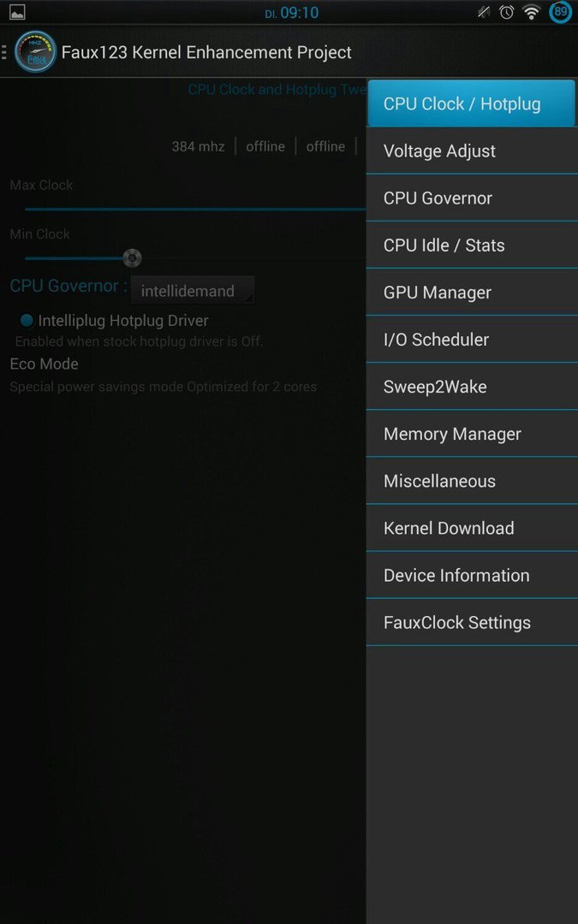Go to the CPU Governor menu entry
Viewport: 578px width, 924px height.
(471, 198)
